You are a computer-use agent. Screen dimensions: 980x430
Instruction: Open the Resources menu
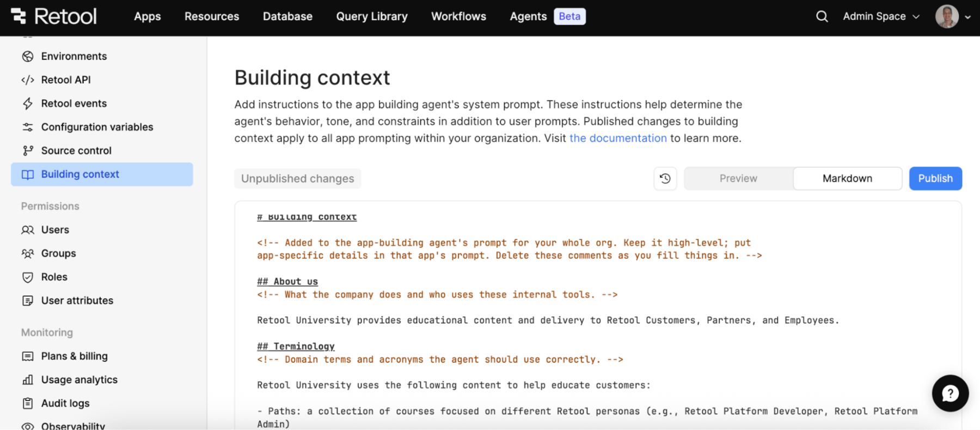tap(212, 16)
